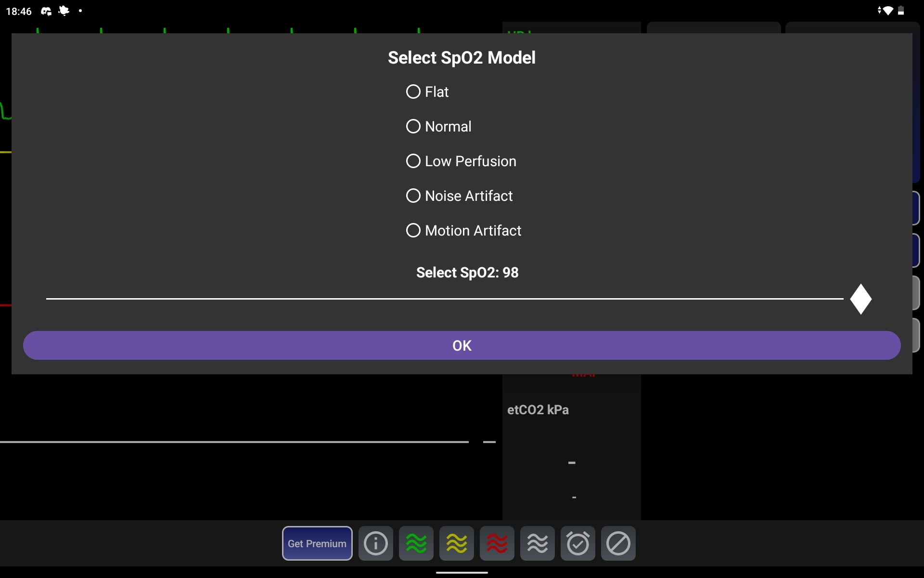The image size is (924, 578).
Task: Choose Low Perfusion radio option
Action: [x=413, y=161]
